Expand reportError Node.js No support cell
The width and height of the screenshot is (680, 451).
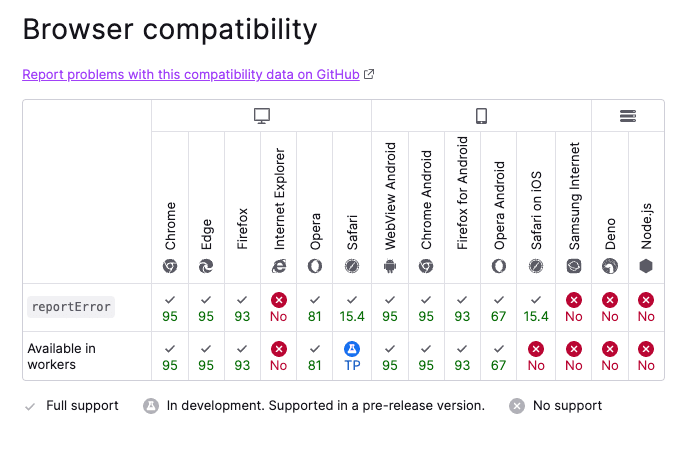[x=646, y=308]
